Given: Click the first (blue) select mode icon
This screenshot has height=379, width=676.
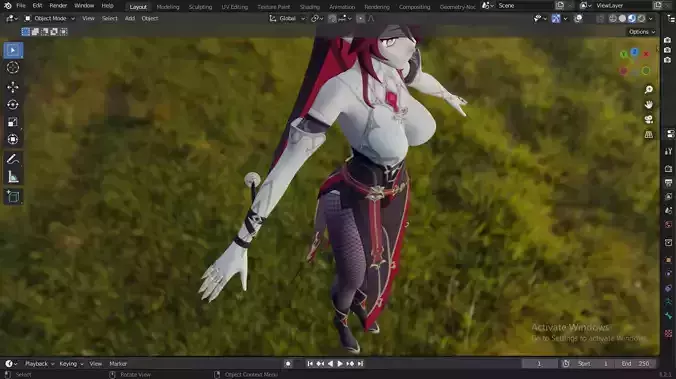Looking at the screenshot, I should [25, 31].
